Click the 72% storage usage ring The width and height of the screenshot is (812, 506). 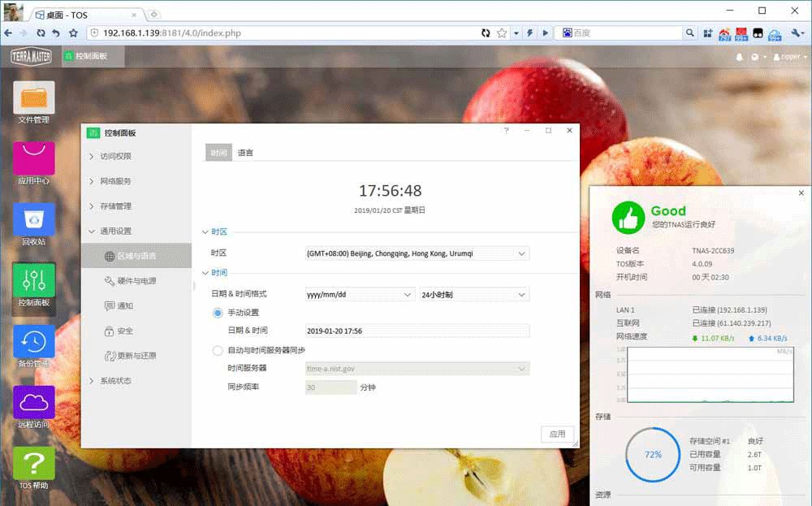coord(653,455)
